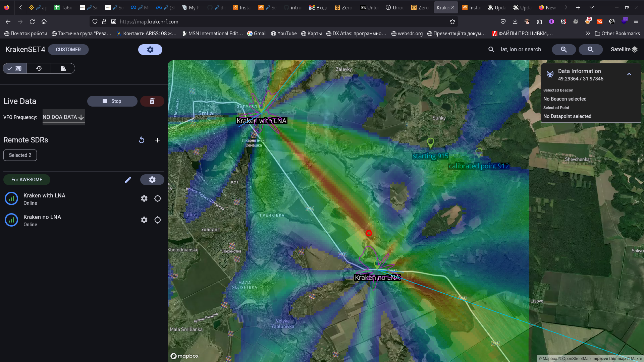Select the live data cast tab icon
Screen dimensions: 644x362
click(x=15, y=68)
